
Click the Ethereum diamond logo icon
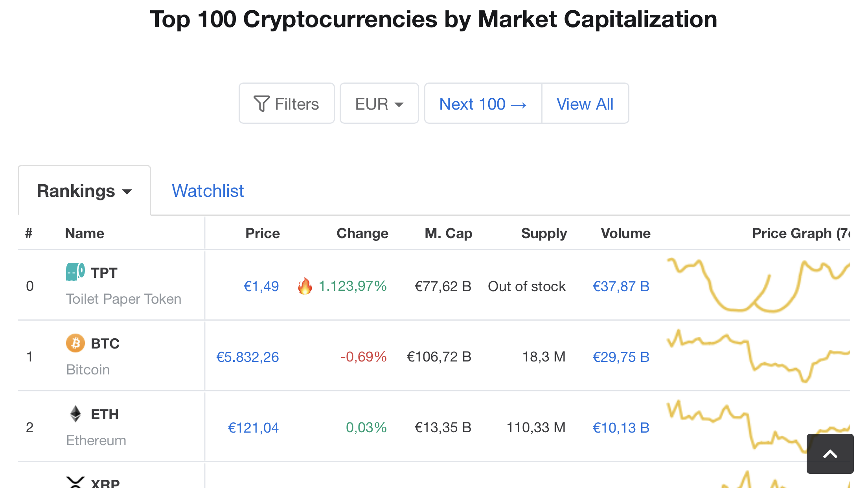coord(75,414)
